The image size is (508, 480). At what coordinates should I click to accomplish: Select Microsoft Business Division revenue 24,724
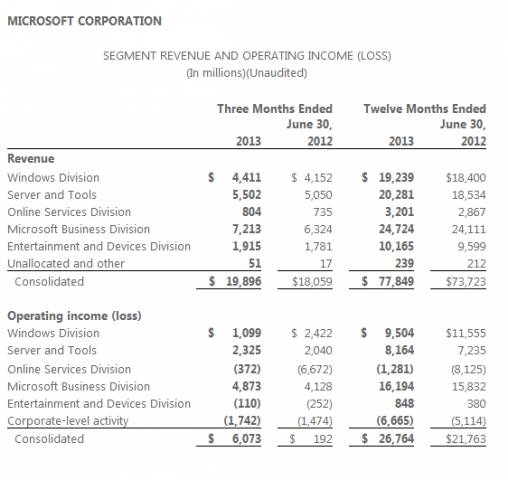(x=396, y=229)
